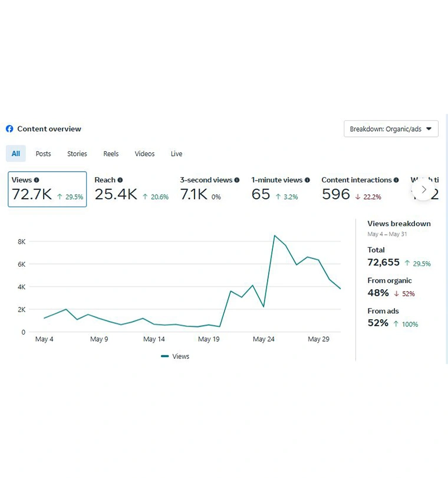Click the Views legend color marker
This screenshot has width=448, height=478.
[x=165, y=356]
